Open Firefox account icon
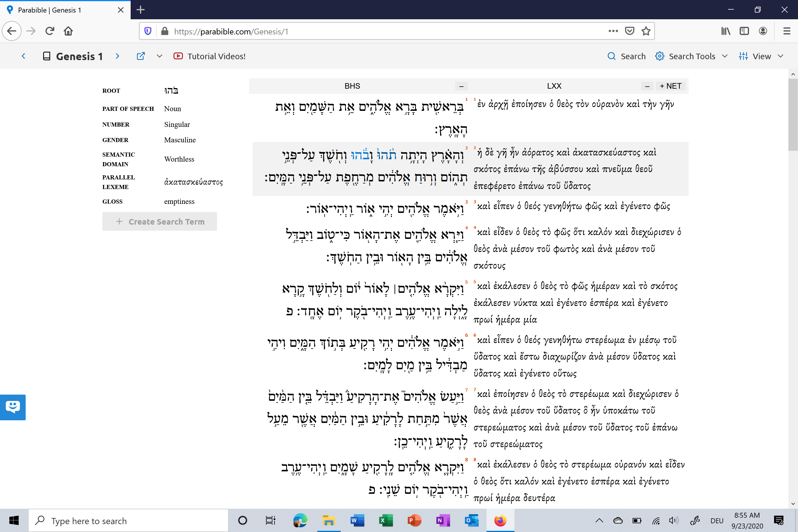 (x=763, y=31)
